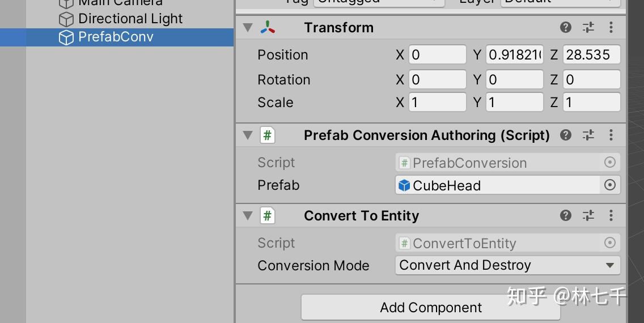Open Transform three-dot context menu
The height and width of the screenshot is (323, 644).
tap(611, 27)
